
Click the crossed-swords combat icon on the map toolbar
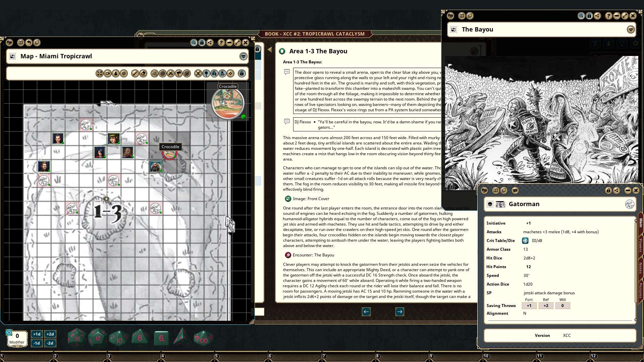point(171,74)
